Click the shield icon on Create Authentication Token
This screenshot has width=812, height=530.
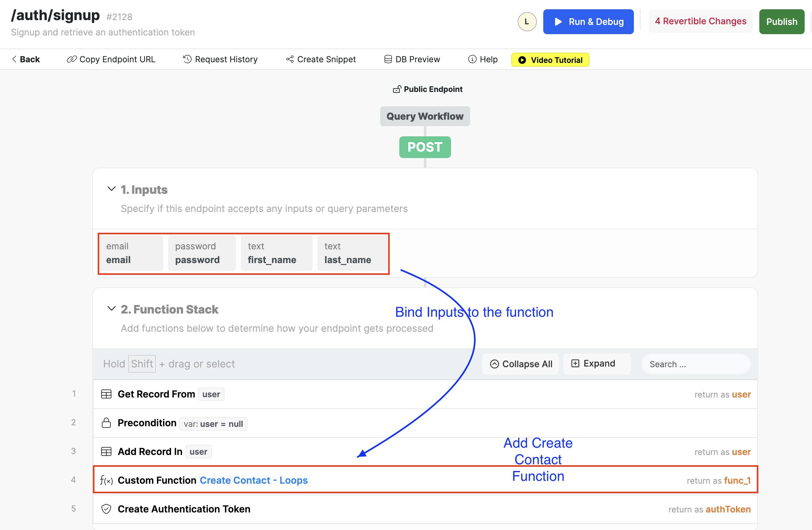106,509
